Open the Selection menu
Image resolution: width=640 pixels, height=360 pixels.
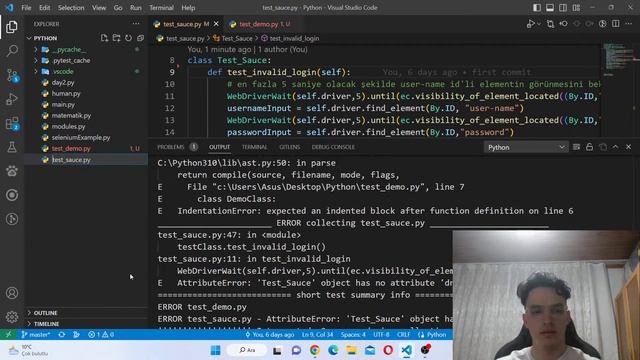click(71, 8)
